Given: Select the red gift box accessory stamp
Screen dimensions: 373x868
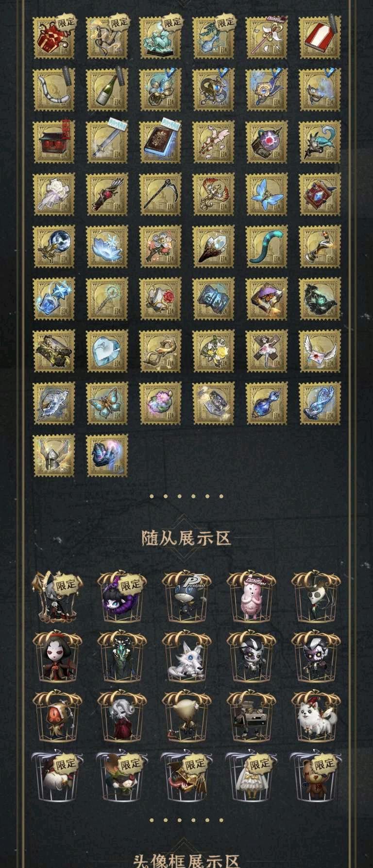Looking at the screenshot, I should click(x=54, y=37).
